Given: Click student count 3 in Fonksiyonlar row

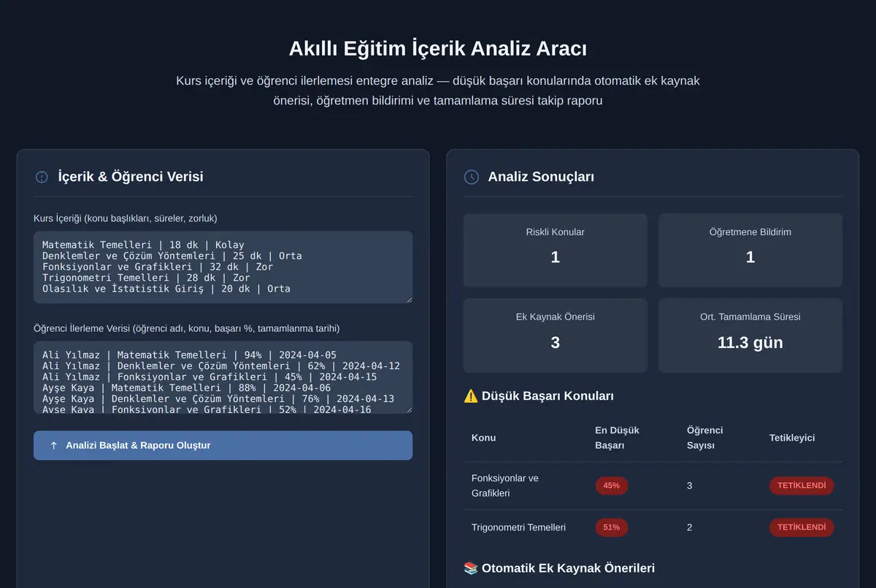Looking at the screenshot, I should (x=690, y=486).
